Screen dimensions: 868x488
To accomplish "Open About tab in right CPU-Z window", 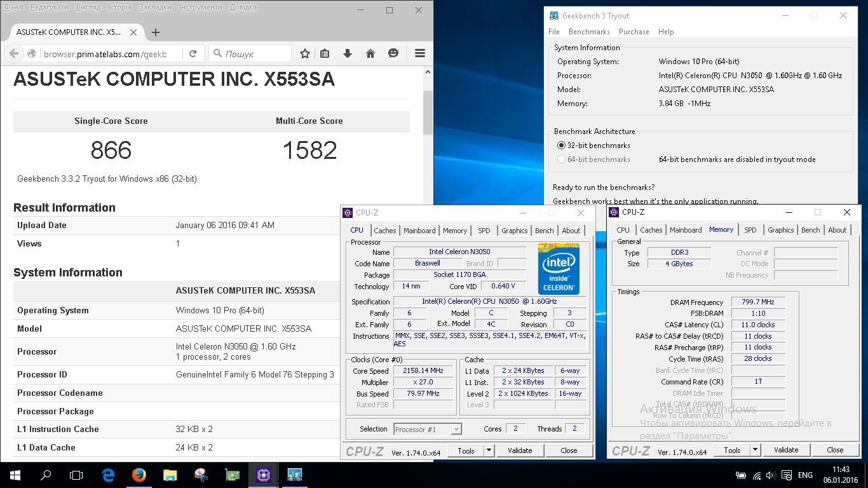I will [837, 230].
